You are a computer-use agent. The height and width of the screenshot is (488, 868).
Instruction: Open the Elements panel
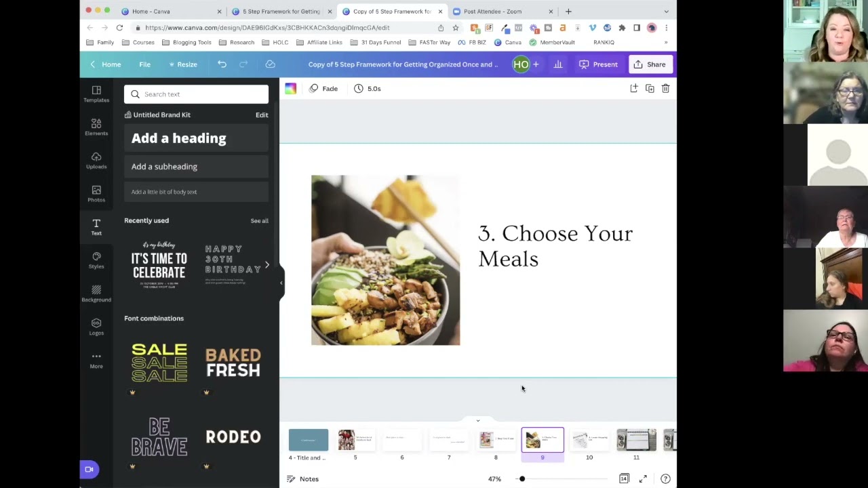tap(96, 127)
